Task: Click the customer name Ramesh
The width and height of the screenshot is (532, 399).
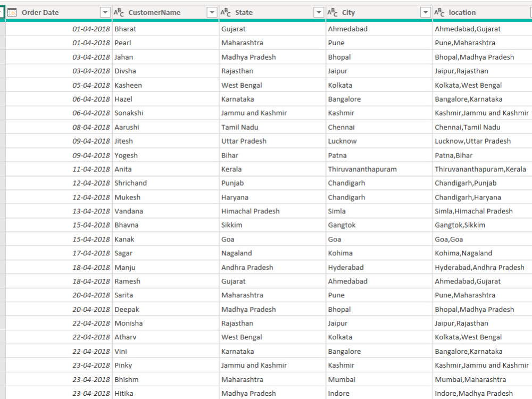Action: 127,281
